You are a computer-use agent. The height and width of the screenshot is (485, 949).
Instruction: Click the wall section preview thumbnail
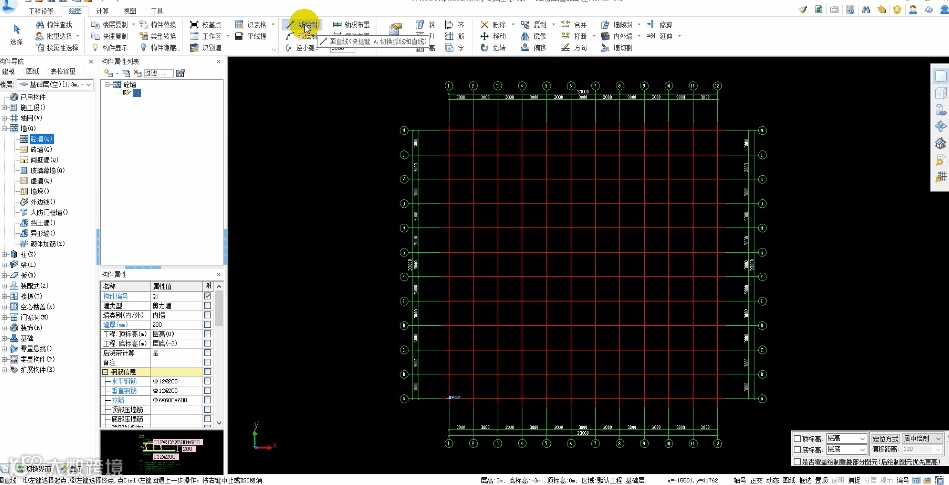click(x=162, y=451)
